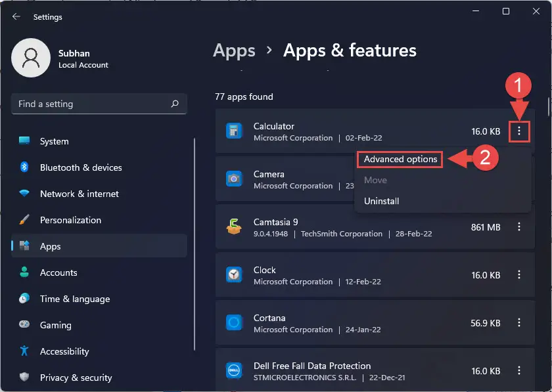Open the Accounts settings page
Viewport: 552px width, 392px height.
pos(99,272)
